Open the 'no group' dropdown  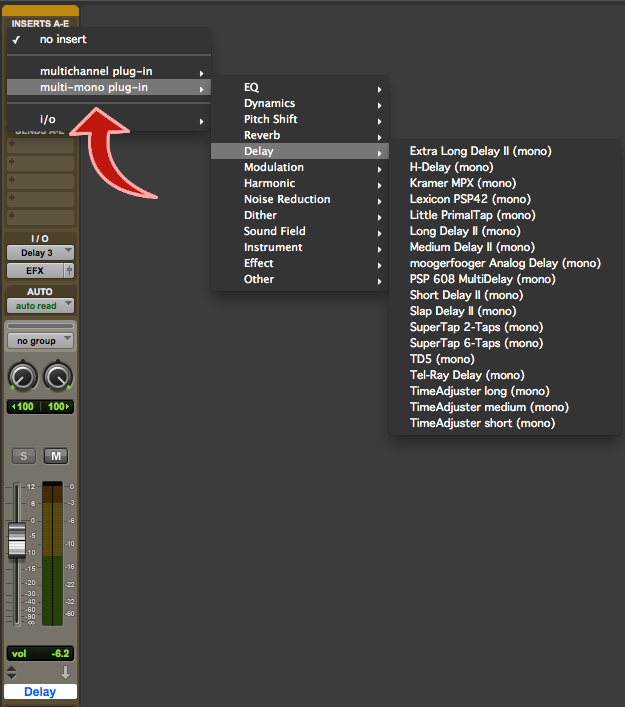[x=40, y=341]
